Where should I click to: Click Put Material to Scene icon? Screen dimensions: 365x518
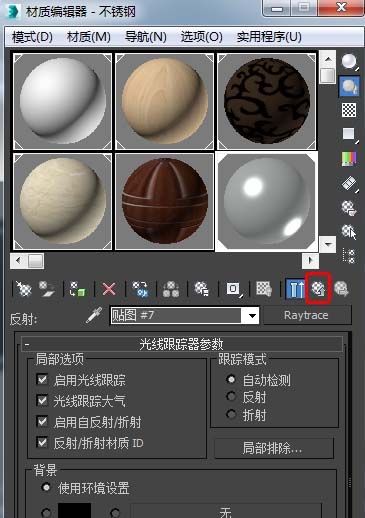[x=47, y=289]
